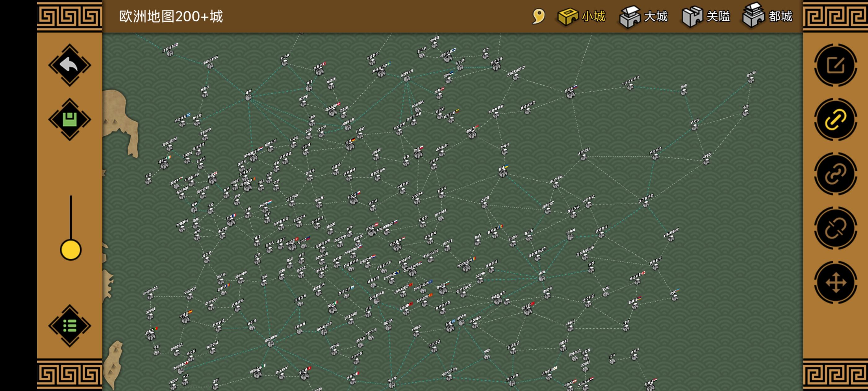Select the 关隘 pass type

coord(706,16)
